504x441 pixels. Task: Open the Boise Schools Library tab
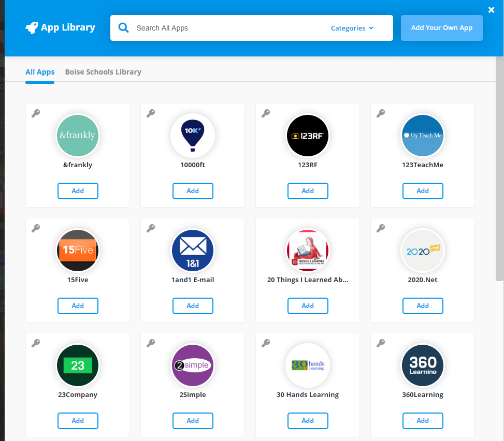tap(103, 72)
